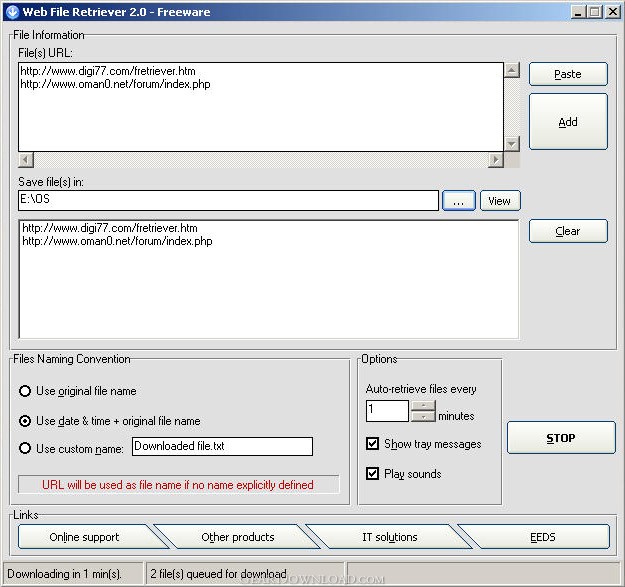Select digi77.com URL in File(s) URL box
Viewport: 625px width, 587px height.
(x=108, y=71)
